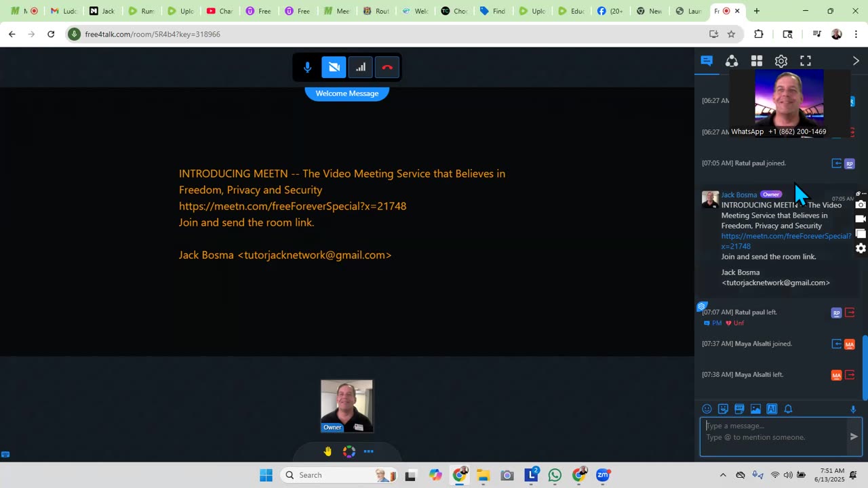868x488 pixels.
Task: Open Zoom from the taskbar
Action: click(x=603, y=475)
